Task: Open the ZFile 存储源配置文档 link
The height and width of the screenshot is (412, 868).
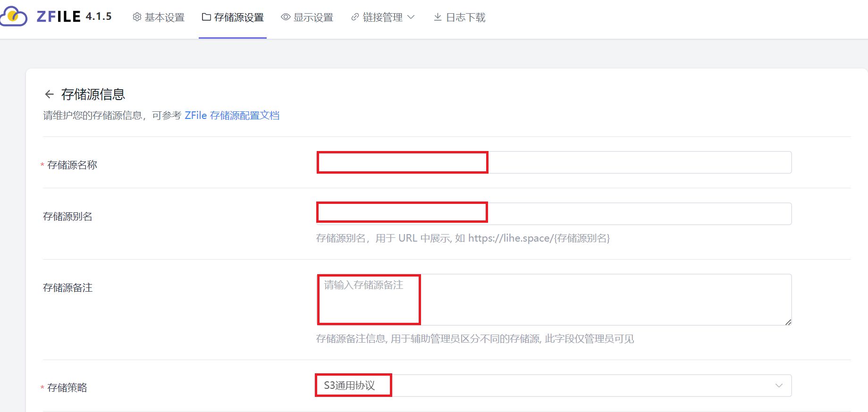Action: click(232, 116)
